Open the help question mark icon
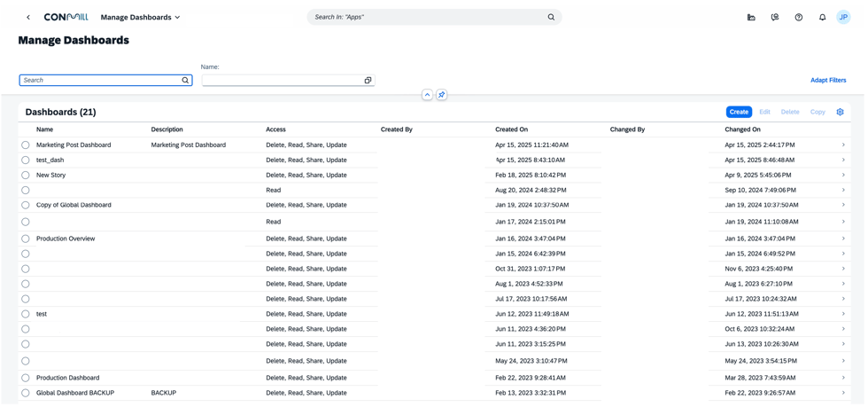The image size is (868, 407). click(x=798, y=17)
